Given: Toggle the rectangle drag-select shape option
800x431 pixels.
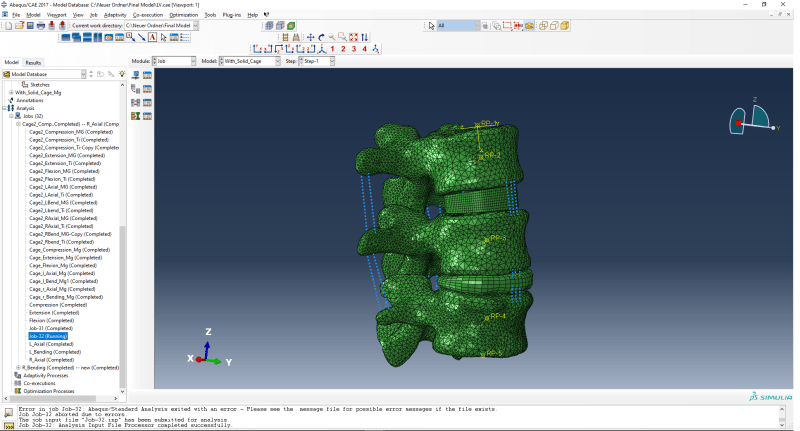Looking at the screenshot, I should [x=507, y=26].
